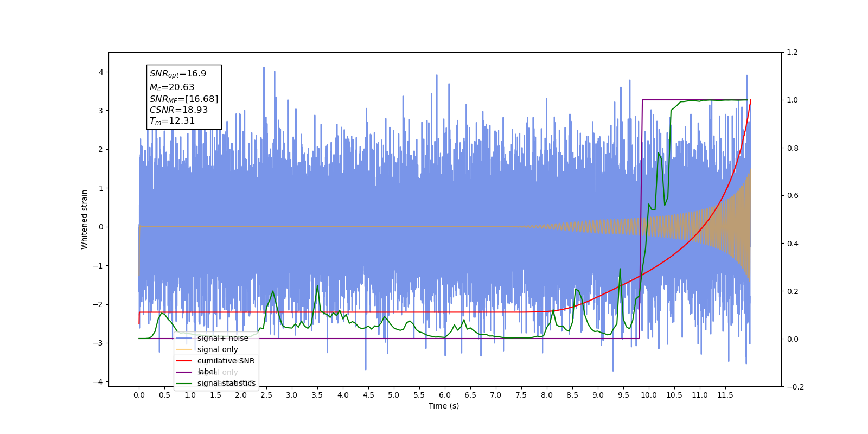The height and width of the screenshot is (434, 868).
Task: Click the T_m=12.31 annotation line
Action: point(172,121)
